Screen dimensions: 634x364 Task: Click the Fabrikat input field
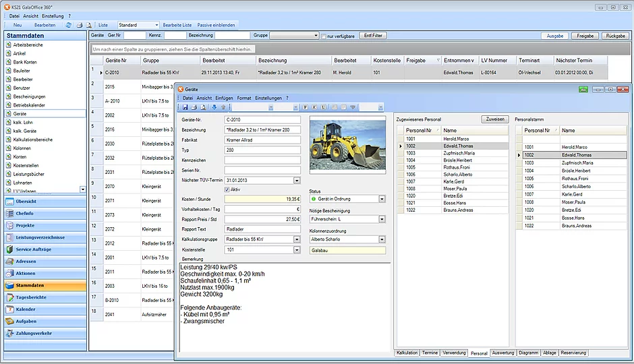click(262, 140)
